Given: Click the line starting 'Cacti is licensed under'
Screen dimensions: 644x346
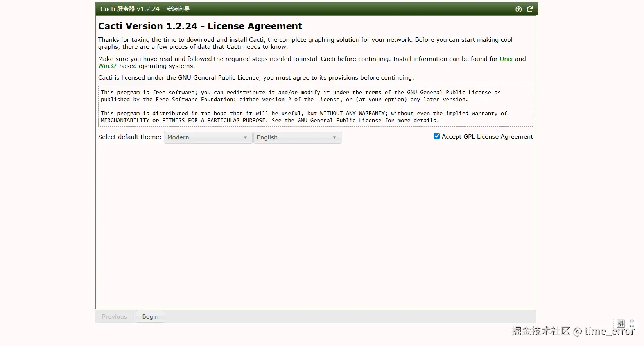Looking at the screenshot, I should [256, 77].
